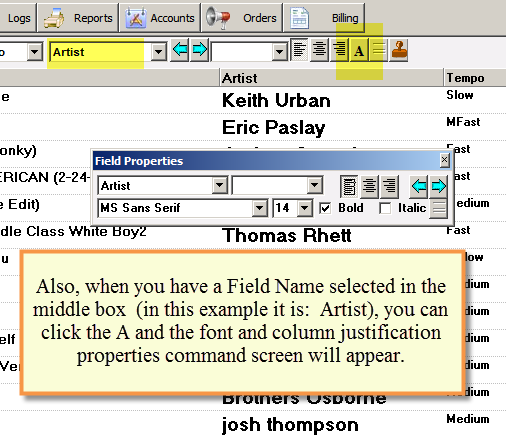Click the orange stamp icon

399,50
